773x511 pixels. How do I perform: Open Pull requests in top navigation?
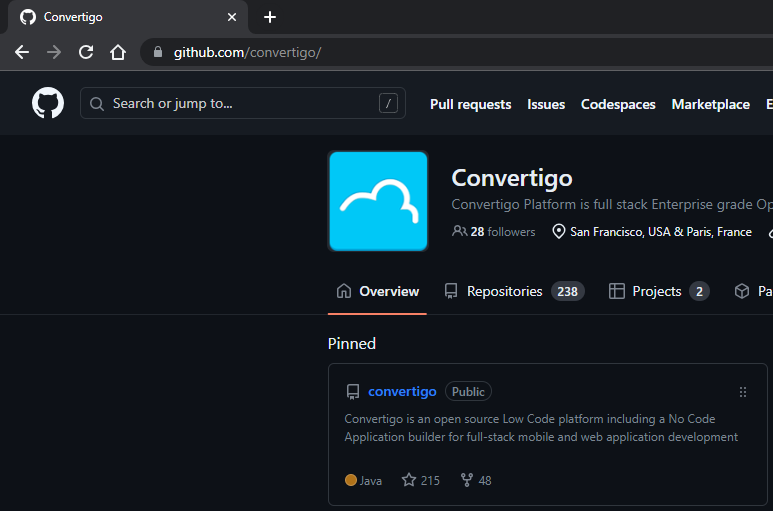(x=470, y=104)
